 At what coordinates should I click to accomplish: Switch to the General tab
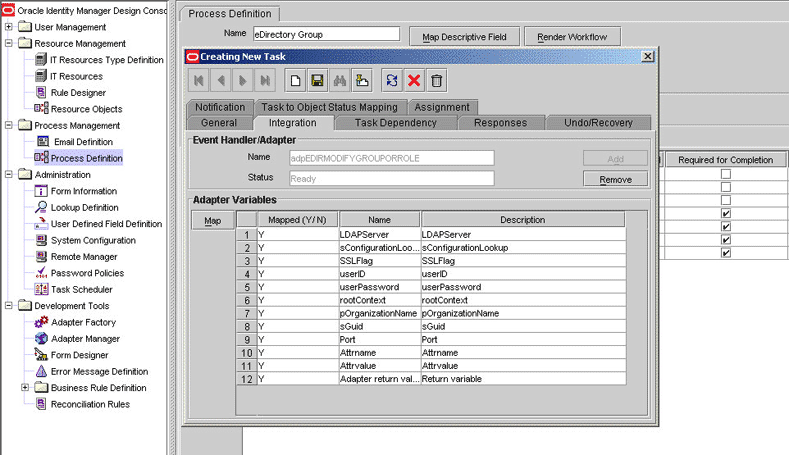coord(219,123)
